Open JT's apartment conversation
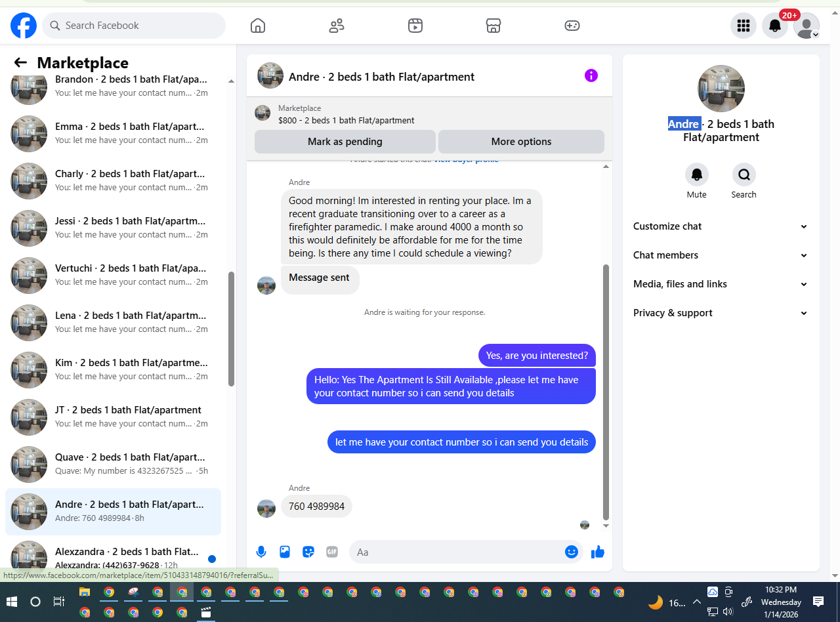Image resolution: width=840 pixels, height=622 pixels. click(x=114, y=417)
